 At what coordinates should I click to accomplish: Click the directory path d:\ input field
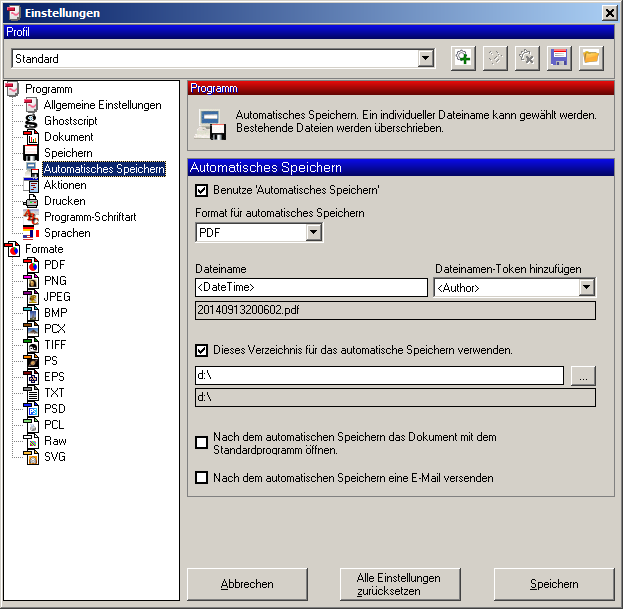click(x=379, y=375)
